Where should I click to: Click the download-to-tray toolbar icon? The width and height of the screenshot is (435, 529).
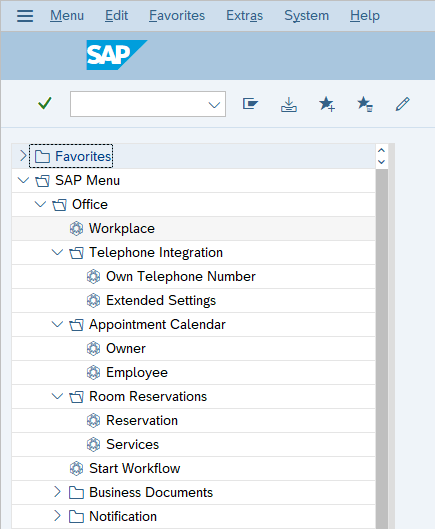(x=289, y=104)
